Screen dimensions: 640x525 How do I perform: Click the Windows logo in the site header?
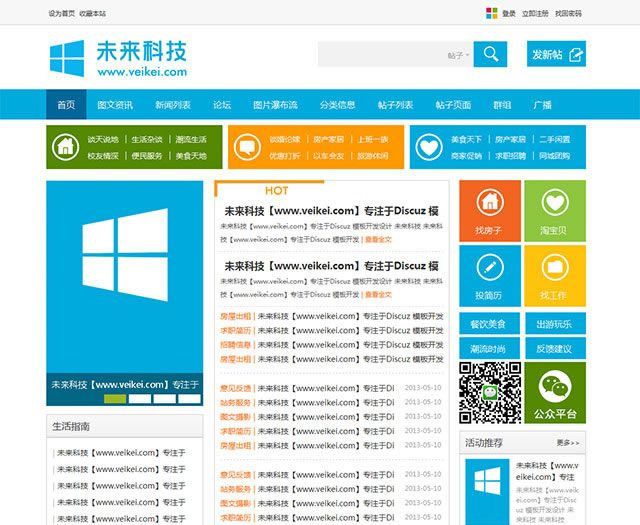pyautogui.click(x=67, y=58)
